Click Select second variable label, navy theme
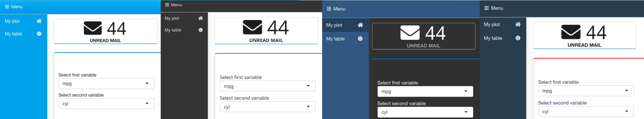 [562, 103]
